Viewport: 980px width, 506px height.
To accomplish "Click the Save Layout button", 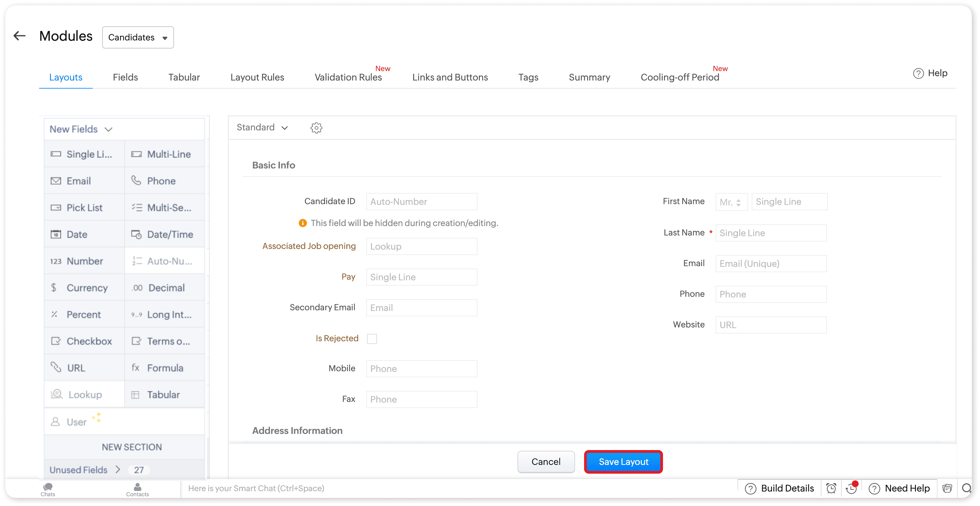I will 623,462.
